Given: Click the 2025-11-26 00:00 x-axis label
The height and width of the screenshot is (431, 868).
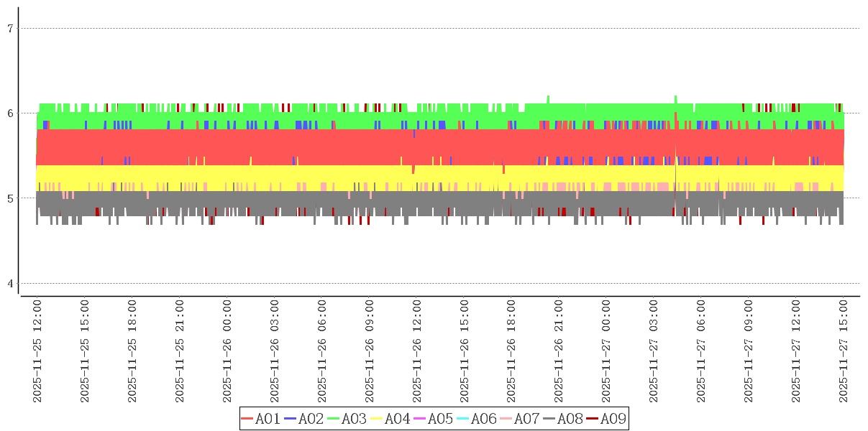Looking at the screenshot, I should [227, 351].
